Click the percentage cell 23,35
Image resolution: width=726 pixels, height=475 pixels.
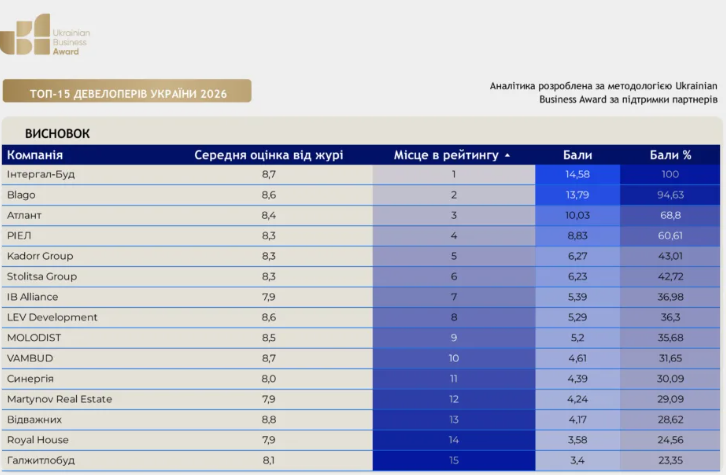tap(670, 460)
